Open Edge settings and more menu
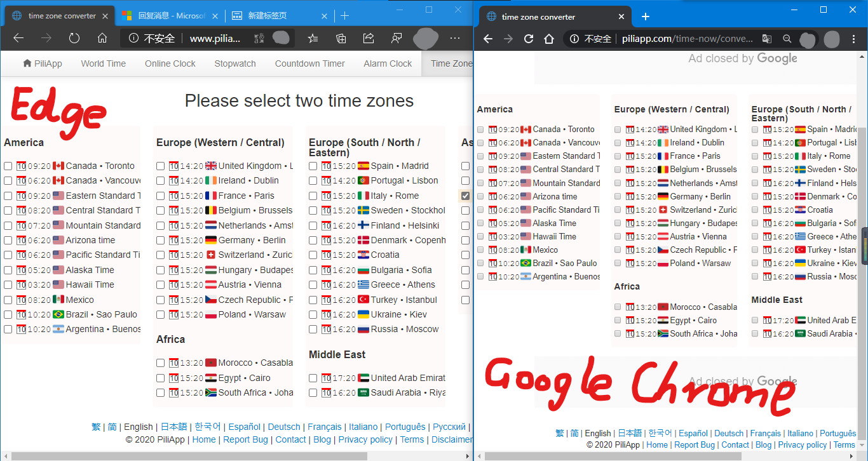This screenshot has height=461, width=868. click(x=455, y=38)
